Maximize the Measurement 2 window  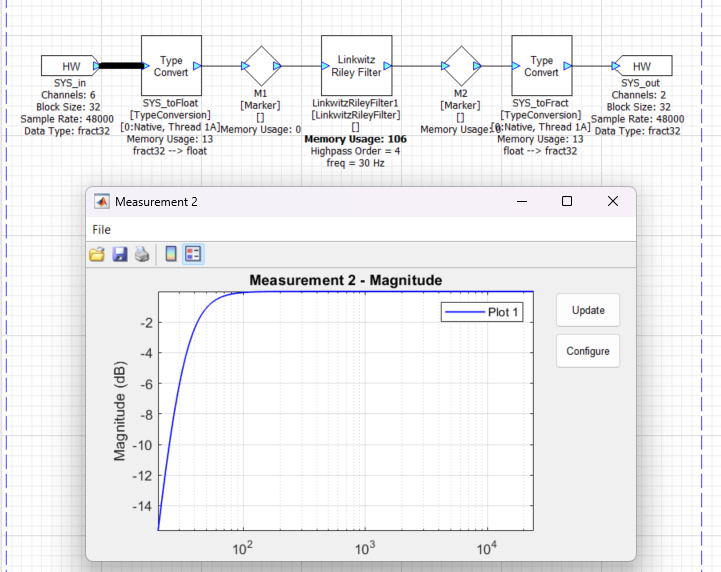(x=567, y=201)
